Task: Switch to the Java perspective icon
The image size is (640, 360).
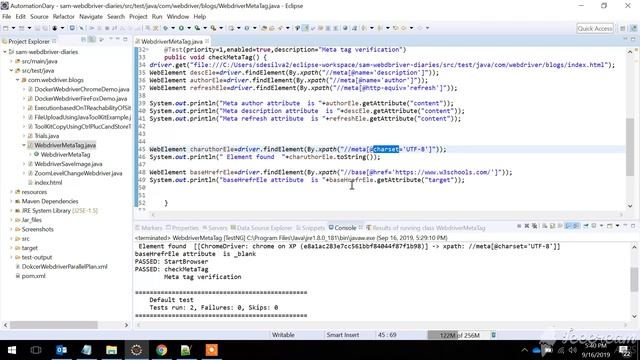Action: (x=633, y=29)
